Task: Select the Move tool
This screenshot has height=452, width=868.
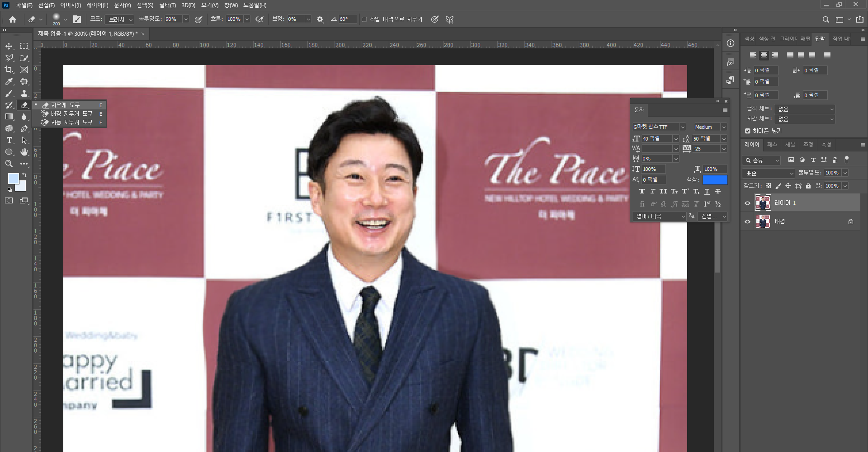Action: point(9,46)
